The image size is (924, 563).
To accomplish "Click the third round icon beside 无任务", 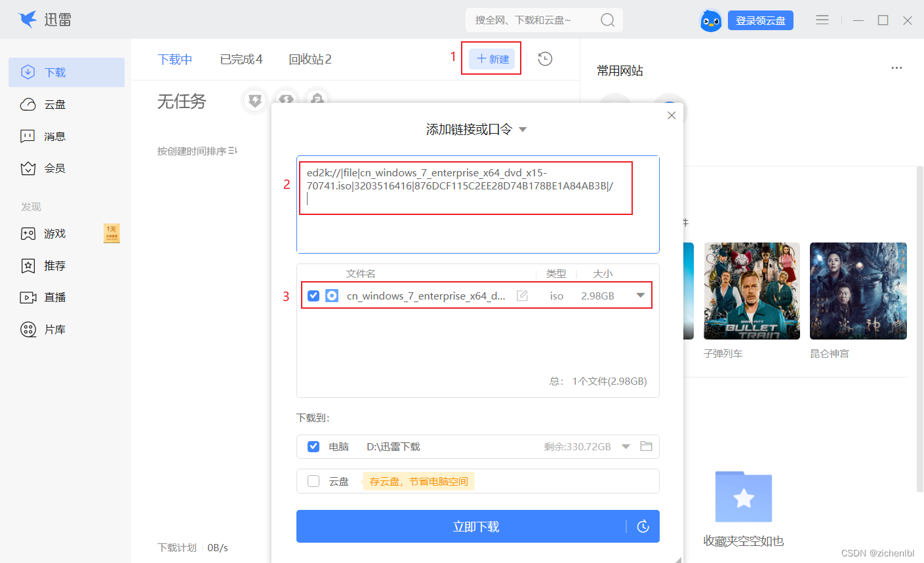I will pyautogui.click(x=317, y=100).
